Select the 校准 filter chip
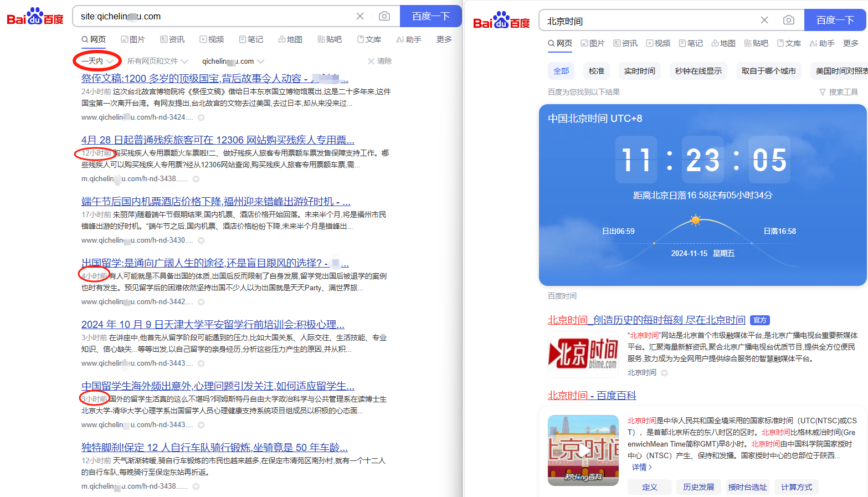Screen dimensions: 868x497 597,71
